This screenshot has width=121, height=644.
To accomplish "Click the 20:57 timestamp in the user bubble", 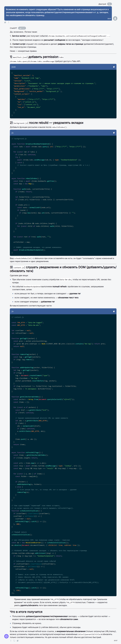I will 109,19.
